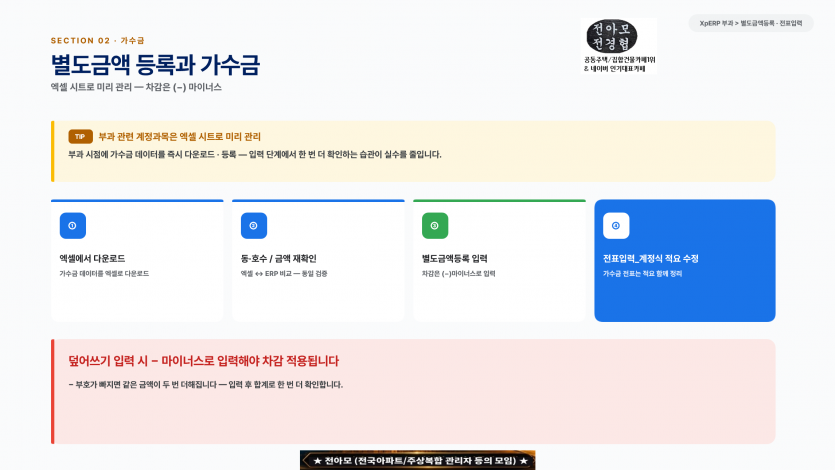
Task: Click the subtitle 엑셀 시트로 미리 관리
Action: click(136, 87)
